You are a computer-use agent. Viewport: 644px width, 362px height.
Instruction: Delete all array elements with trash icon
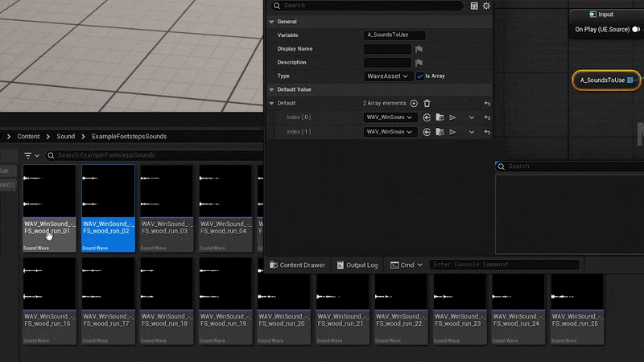point(427,104)
